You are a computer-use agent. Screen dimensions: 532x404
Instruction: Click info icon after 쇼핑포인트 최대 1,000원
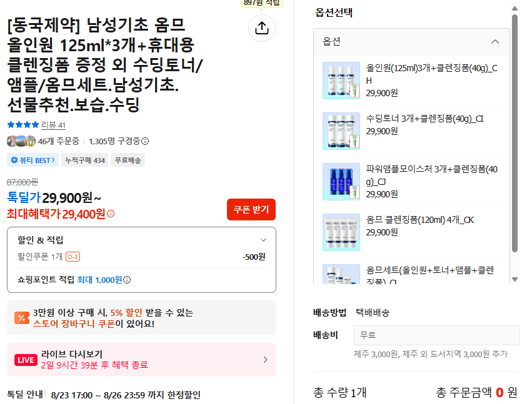click(x=127, y=280)
